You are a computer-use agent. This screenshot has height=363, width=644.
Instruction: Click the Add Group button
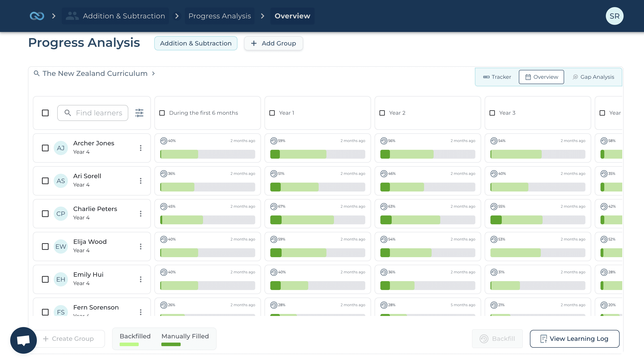(273, 43)
